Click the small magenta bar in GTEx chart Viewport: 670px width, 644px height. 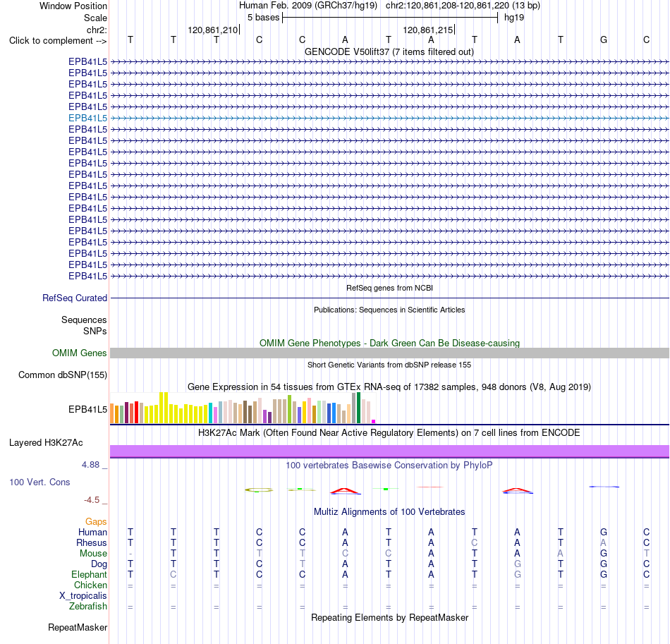pyautogui.click(x=374, y=421)
